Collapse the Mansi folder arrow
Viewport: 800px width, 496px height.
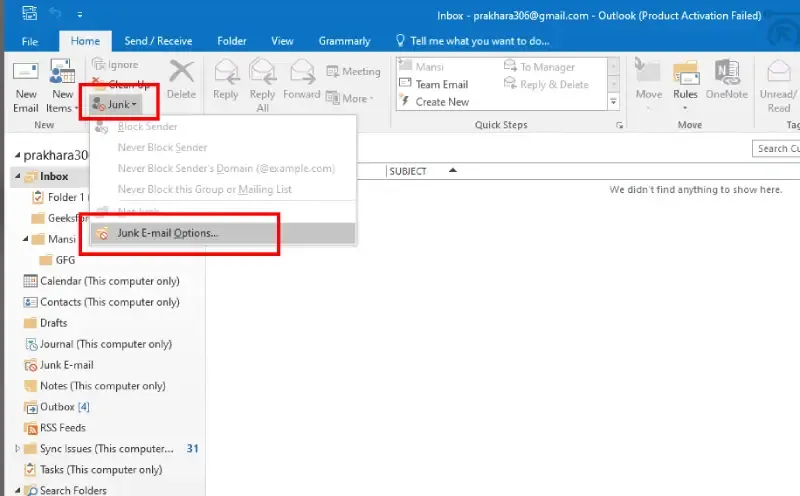[x=26, y=239]
